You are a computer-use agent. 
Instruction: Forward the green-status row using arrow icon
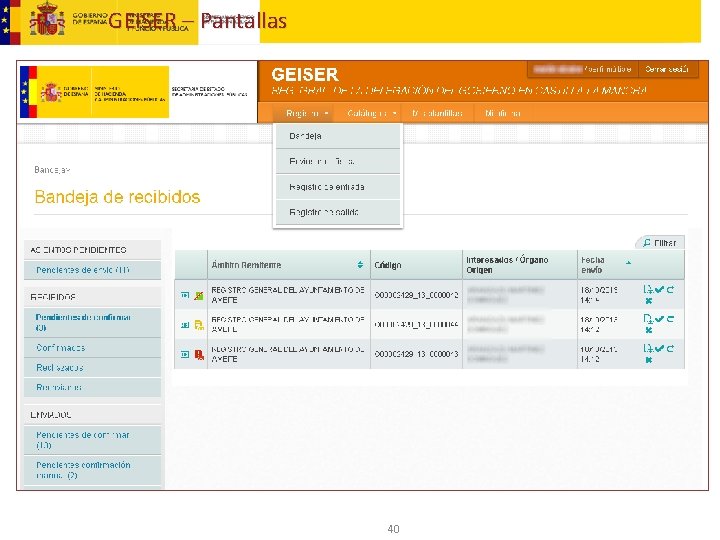tap(670, 290)
